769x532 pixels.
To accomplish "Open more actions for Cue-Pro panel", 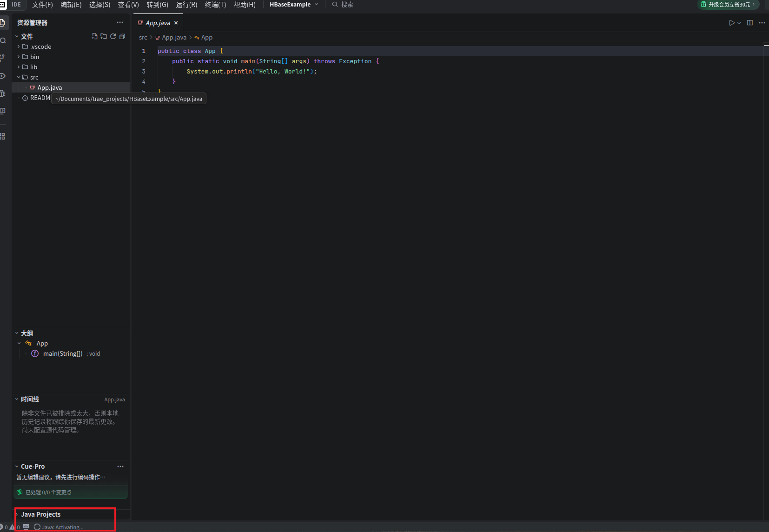I will click(x=120, y=466).
